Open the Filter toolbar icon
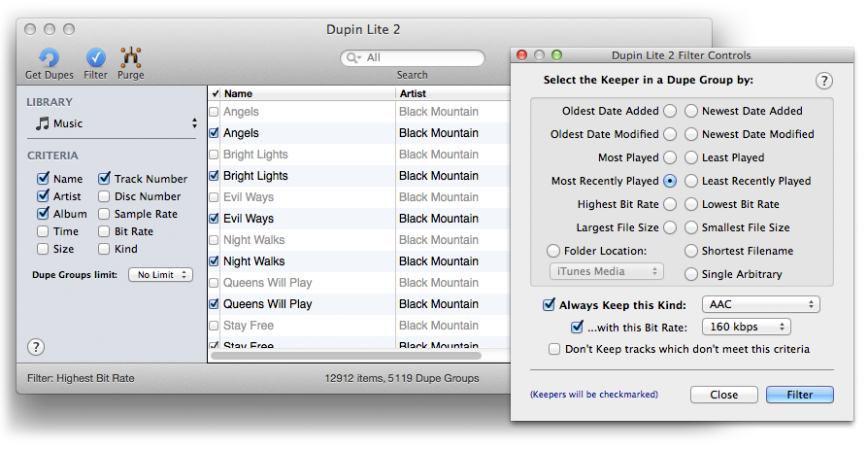Screen dimensions: 868x450 (x=96, y=57)
